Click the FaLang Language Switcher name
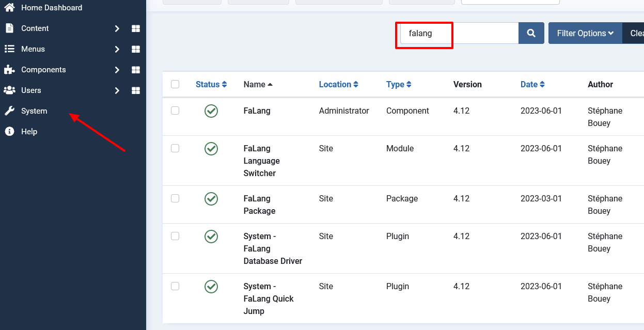 262,161
